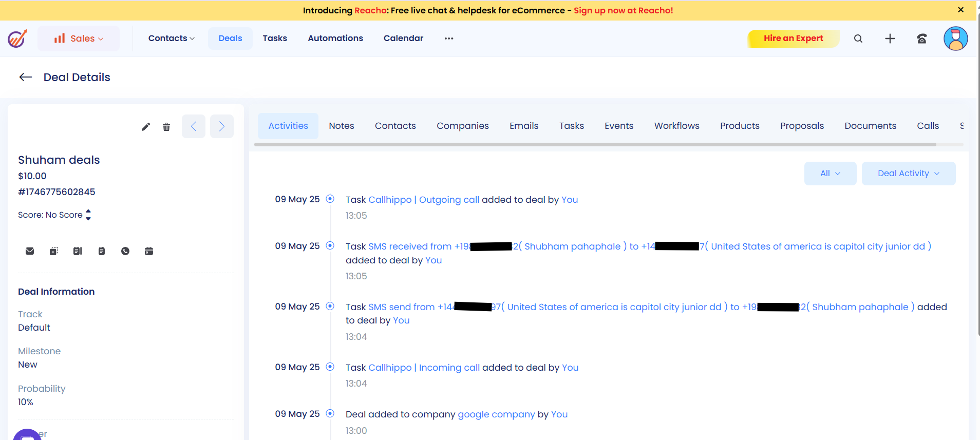980x440 pixels.
Task: Open the google company link
Action: pyautogui.click(x=496, y=414)
